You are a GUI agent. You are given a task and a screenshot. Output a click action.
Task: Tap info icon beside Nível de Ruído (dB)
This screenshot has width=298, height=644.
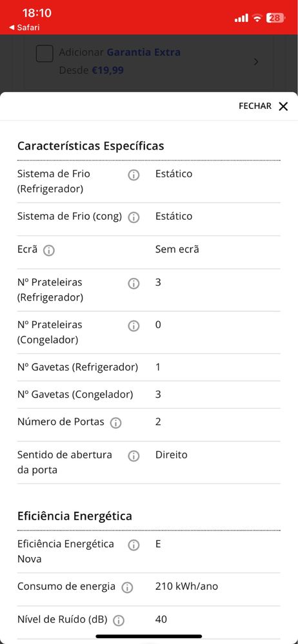[119, 621]
